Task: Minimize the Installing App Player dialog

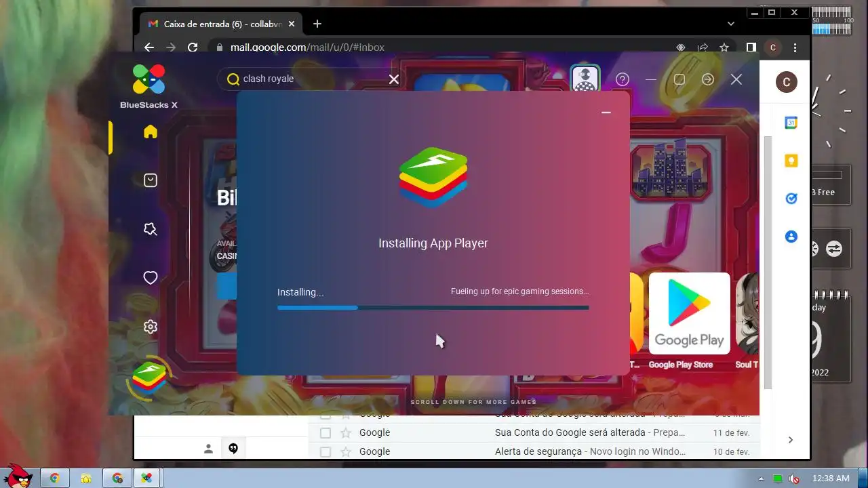Action: coord(606,113)
